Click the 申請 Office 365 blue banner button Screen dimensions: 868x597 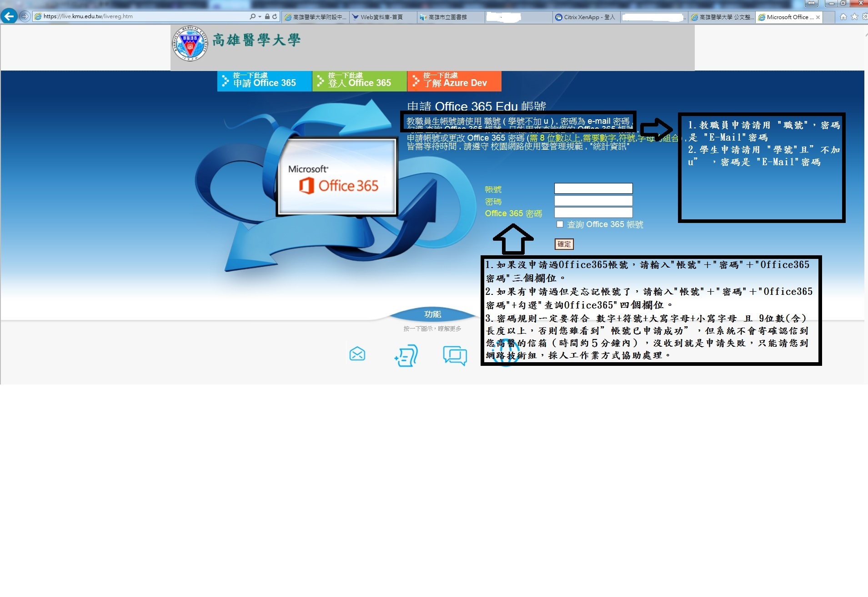(x=265, y=81)
